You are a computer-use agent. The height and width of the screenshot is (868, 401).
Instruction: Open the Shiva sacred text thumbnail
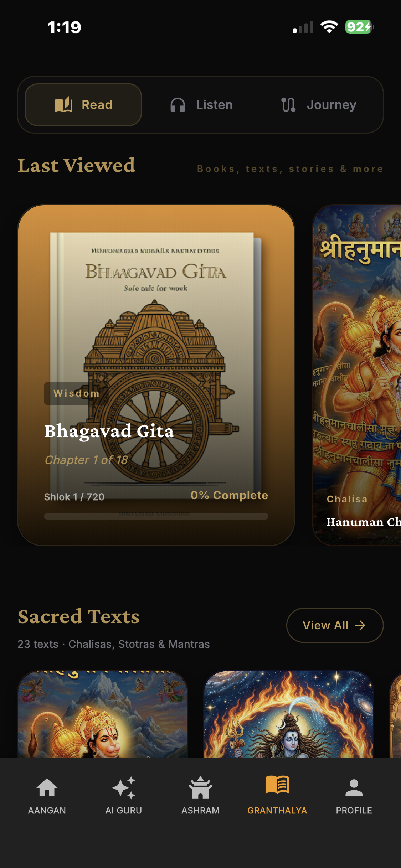[289, 714]
